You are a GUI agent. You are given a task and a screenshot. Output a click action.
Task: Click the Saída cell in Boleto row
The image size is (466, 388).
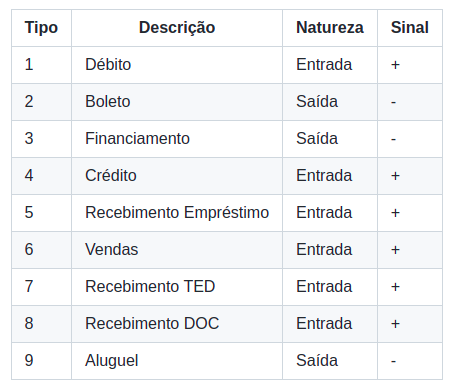[330, 102]
